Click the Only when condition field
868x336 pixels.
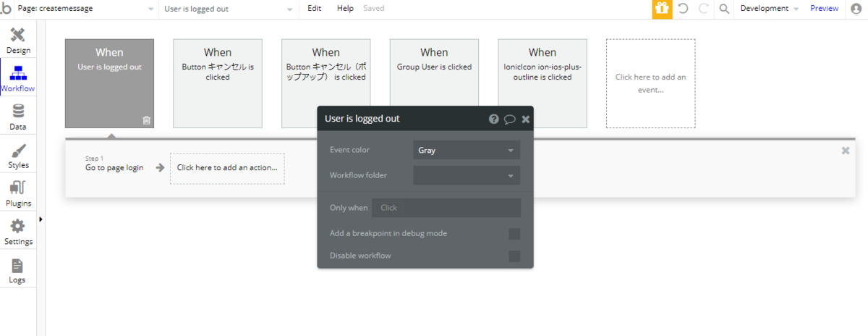point(446,208)
